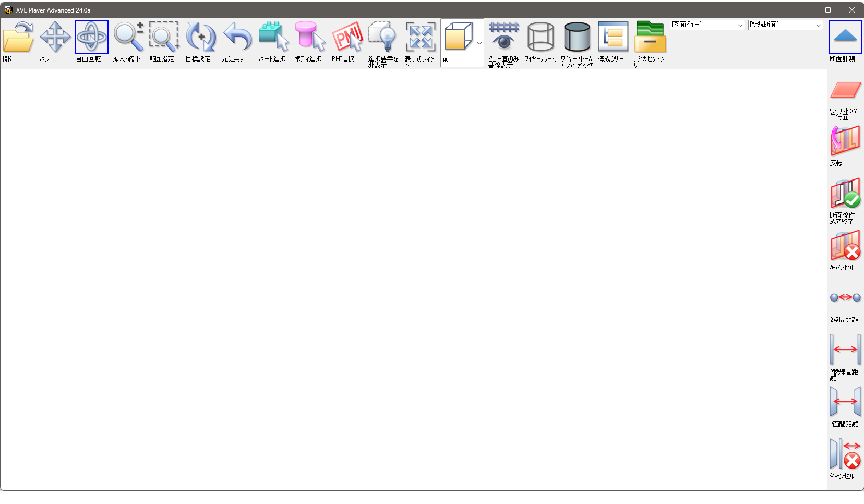
Task: Click the 元に戻す undo icon
Action: tap(238, 37)
